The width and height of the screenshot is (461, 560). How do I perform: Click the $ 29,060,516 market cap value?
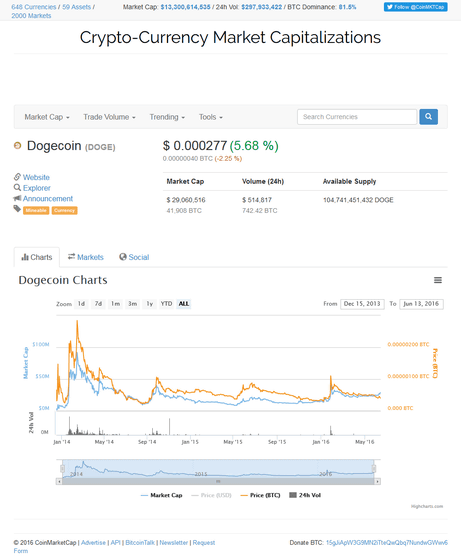click(186, 200)
